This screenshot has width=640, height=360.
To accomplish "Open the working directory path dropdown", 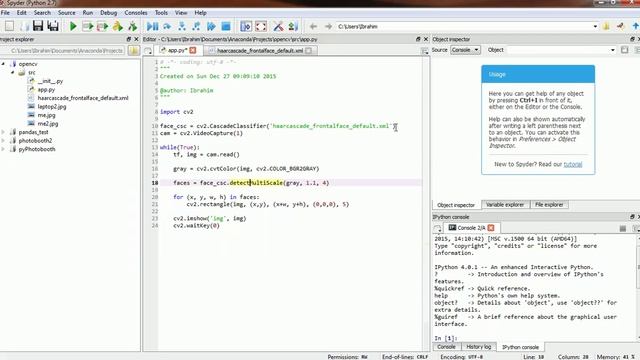I will click(595, 26).
